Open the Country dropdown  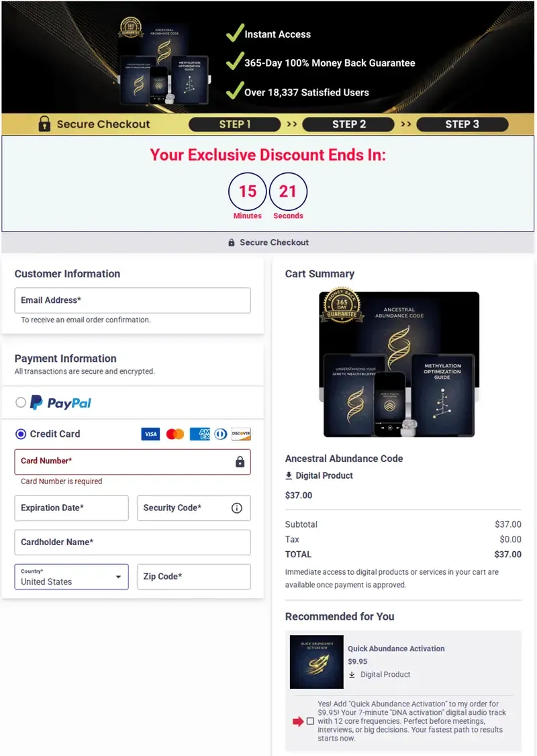tap(71, 577)
